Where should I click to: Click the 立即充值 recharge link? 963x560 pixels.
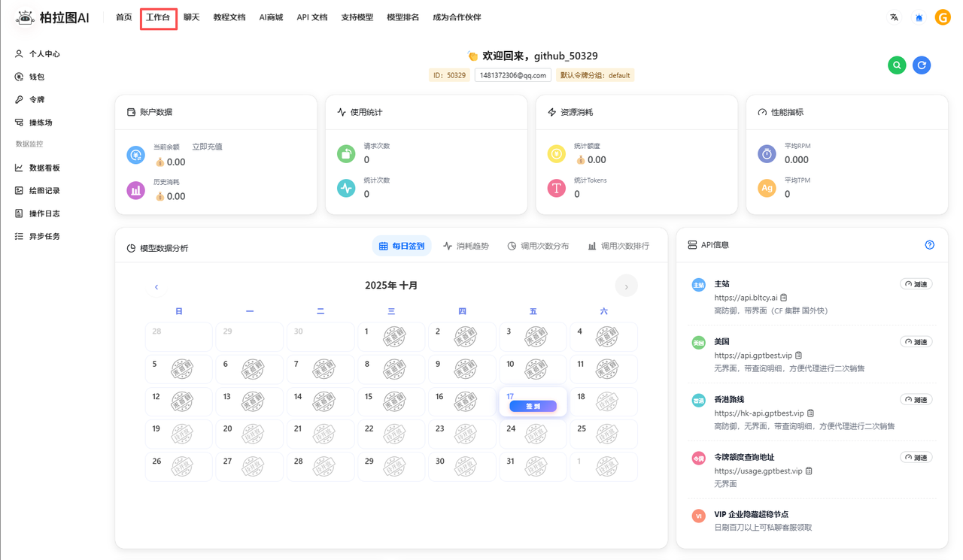pos(207,147)
